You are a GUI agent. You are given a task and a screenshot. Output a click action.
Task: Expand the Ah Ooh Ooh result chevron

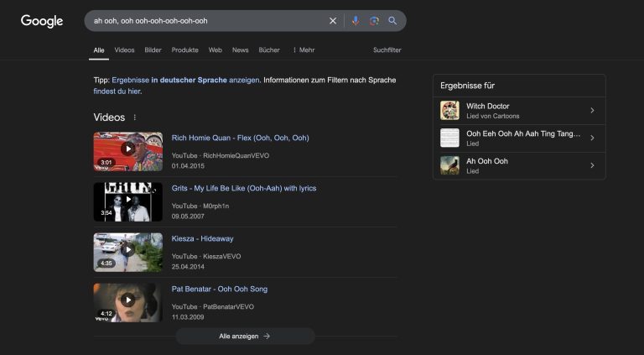tap(592, 165)
